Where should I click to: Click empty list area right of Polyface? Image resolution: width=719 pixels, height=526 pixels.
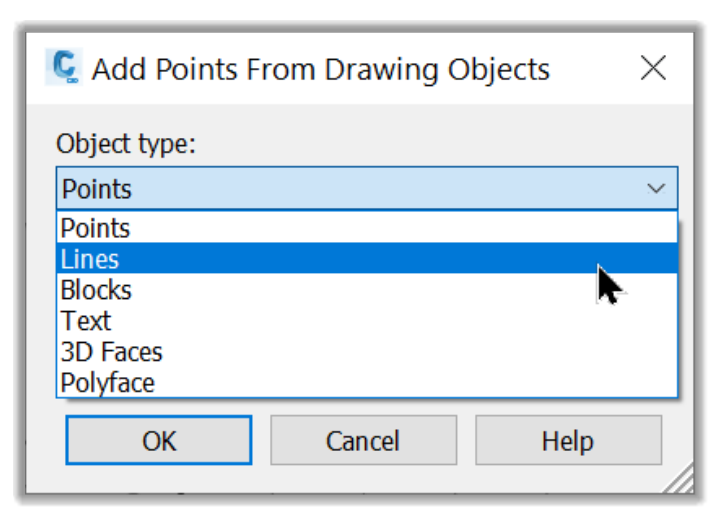413,382
